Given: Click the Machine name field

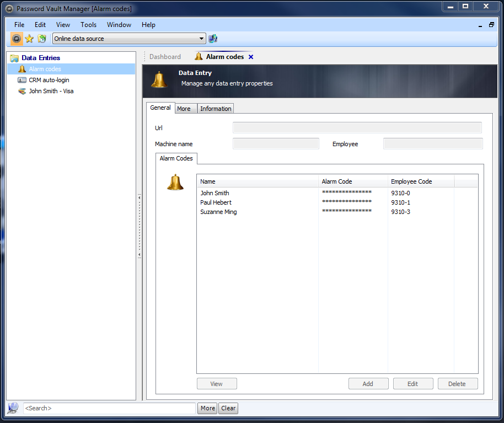Looking at the screenshot, I should point(276,144).
